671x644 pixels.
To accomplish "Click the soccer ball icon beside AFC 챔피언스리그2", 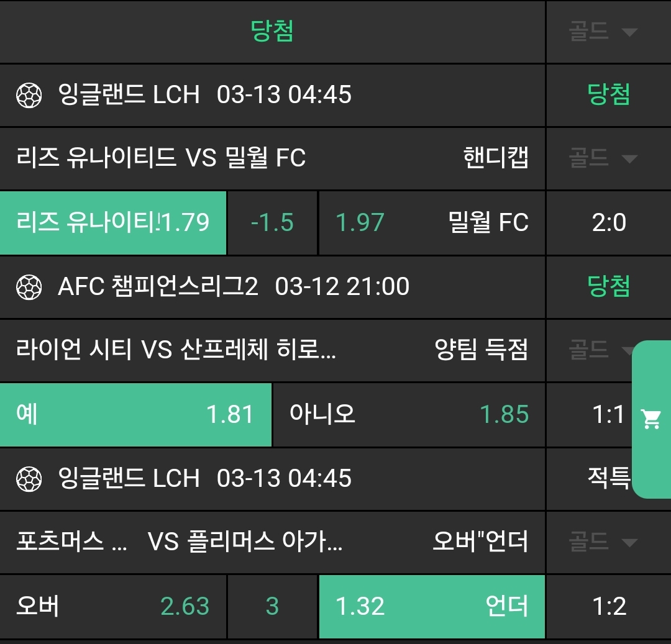I will click(x=29, y=287).
